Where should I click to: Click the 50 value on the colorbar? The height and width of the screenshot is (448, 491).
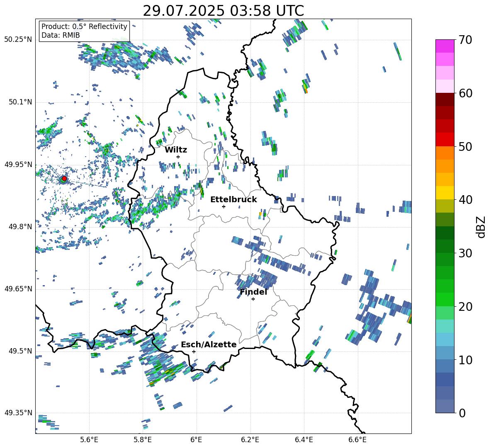click(465, 146)
